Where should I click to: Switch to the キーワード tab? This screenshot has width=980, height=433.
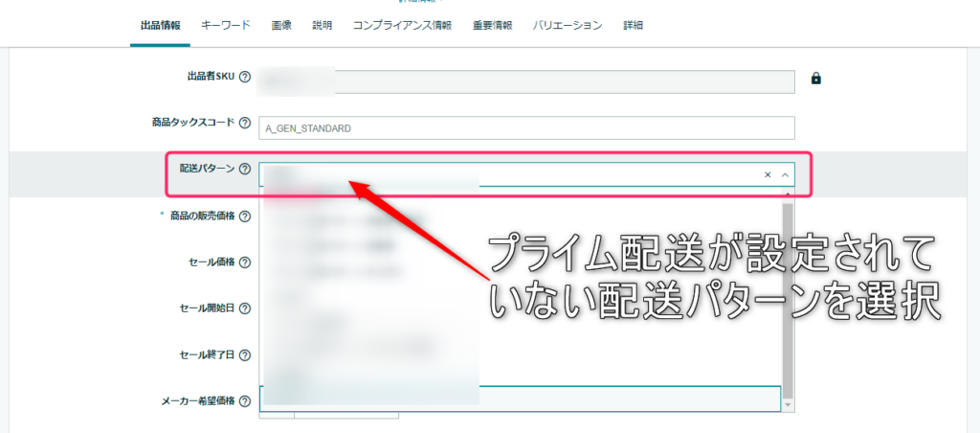226,26
